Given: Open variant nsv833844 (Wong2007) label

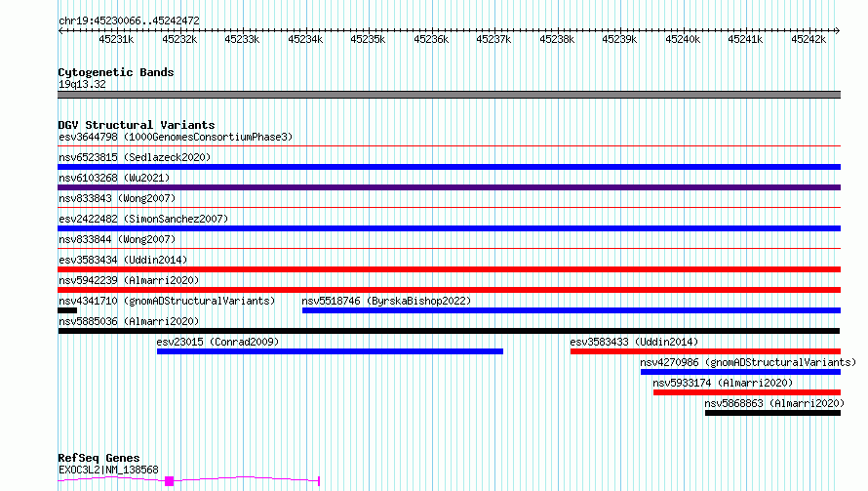Looking at the screenshot, I should coord(117,239).
